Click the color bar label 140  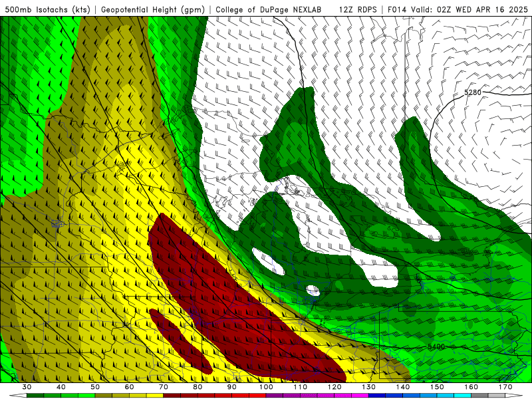click(403, 387)
